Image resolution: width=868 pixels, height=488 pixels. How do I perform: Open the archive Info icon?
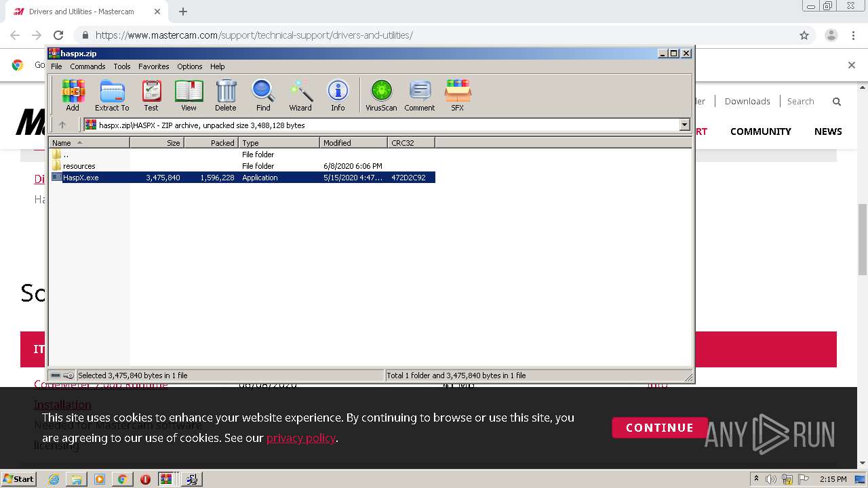tap(338, 95)
